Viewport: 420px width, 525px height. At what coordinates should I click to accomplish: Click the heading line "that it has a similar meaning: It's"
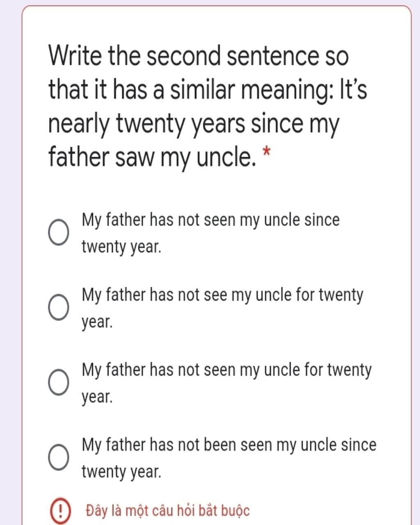coord(208,90)
